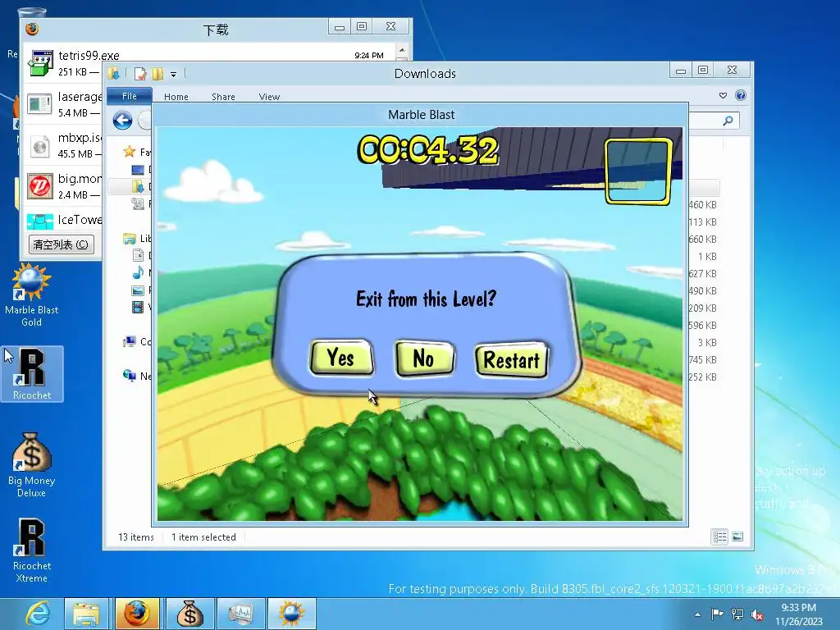
Task: Select the Videos library icon
Action: [x=138, y=307]
